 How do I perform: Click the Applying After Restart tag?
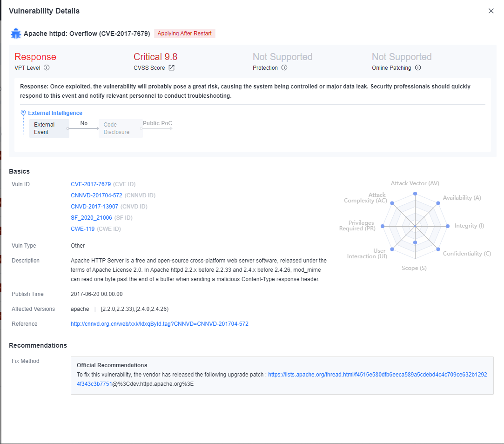pyautogui.click(x=184, y=34)
